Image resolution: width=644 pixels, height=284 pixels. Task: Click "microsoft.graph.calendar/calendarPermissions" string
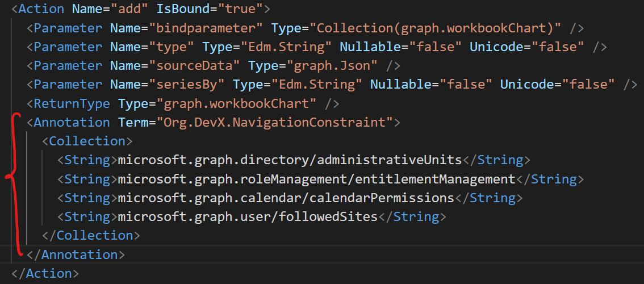[x=286, y=198]
